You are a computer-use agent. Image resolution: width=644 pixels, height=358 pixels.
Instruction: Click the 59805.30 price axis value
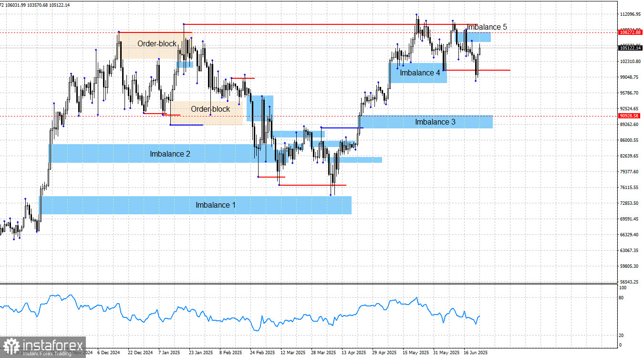coord(630,266)
